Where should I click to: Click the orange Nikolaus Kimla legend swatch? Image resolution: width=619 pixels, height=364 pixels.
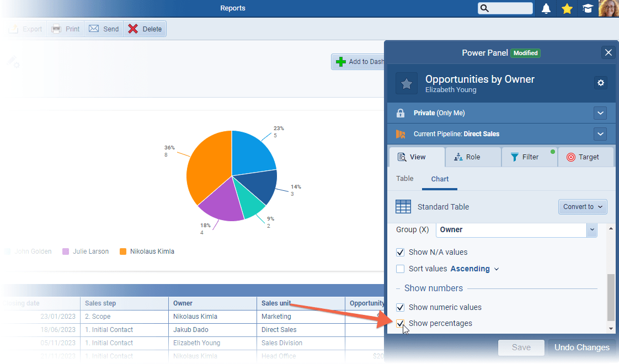tap(123, 251)
